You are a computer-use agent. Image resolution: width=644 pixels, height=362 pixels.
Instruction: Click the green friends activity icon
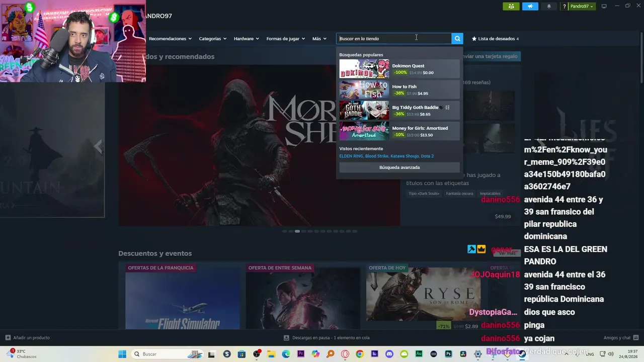click(511, 6)
